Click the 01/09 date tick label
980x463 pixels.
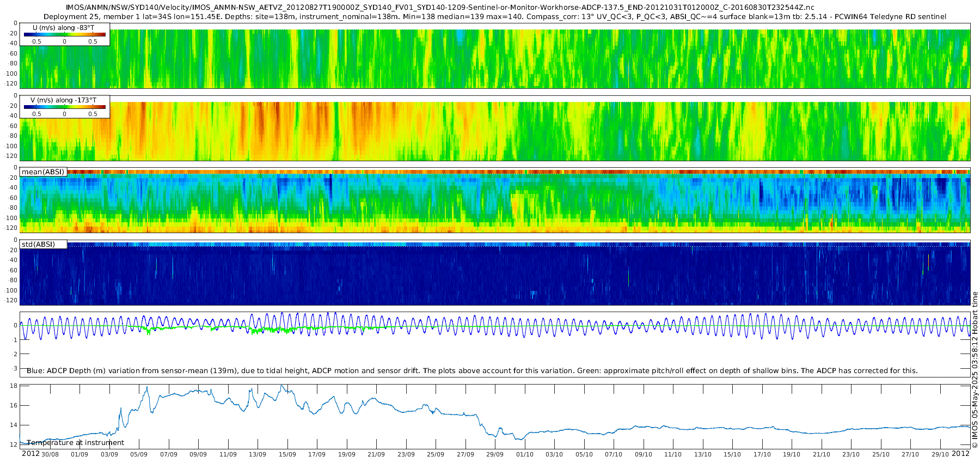[x=79, y=454]
